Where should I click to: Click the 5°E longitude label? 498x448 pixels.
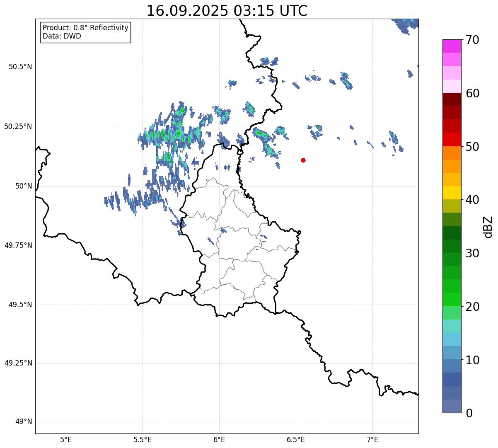point(66,440)
